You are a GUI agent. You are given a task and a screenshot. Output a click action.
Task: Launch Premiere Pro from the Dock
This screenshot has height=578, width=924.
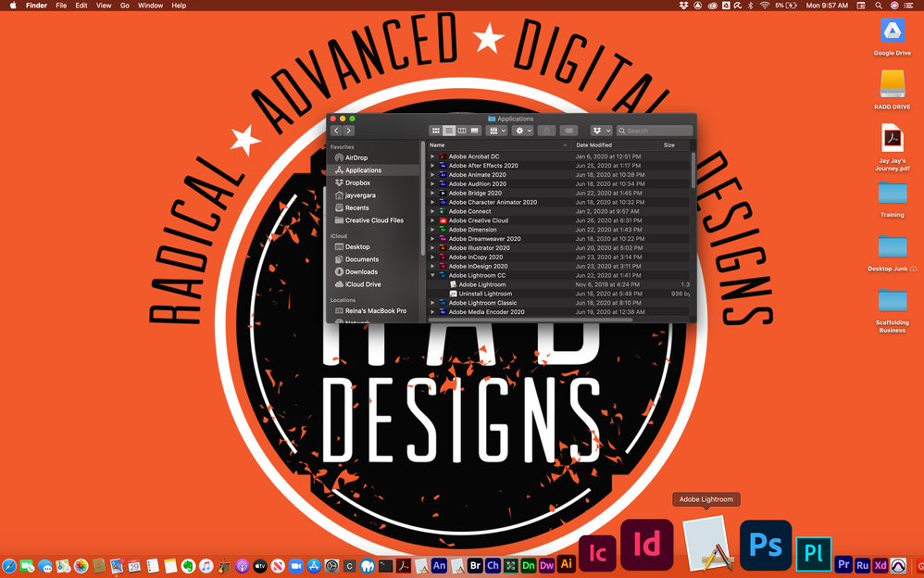tap(843, 564)
